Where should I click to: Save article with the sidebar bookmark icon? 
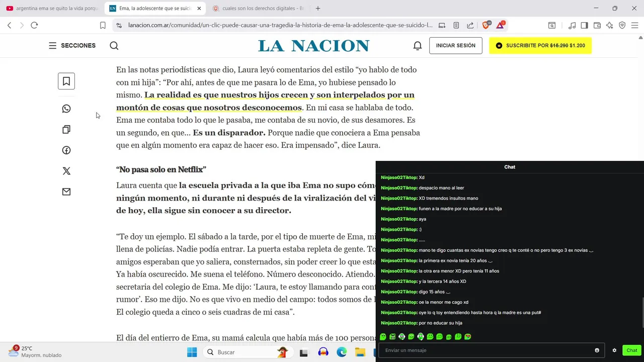(66, 81)
